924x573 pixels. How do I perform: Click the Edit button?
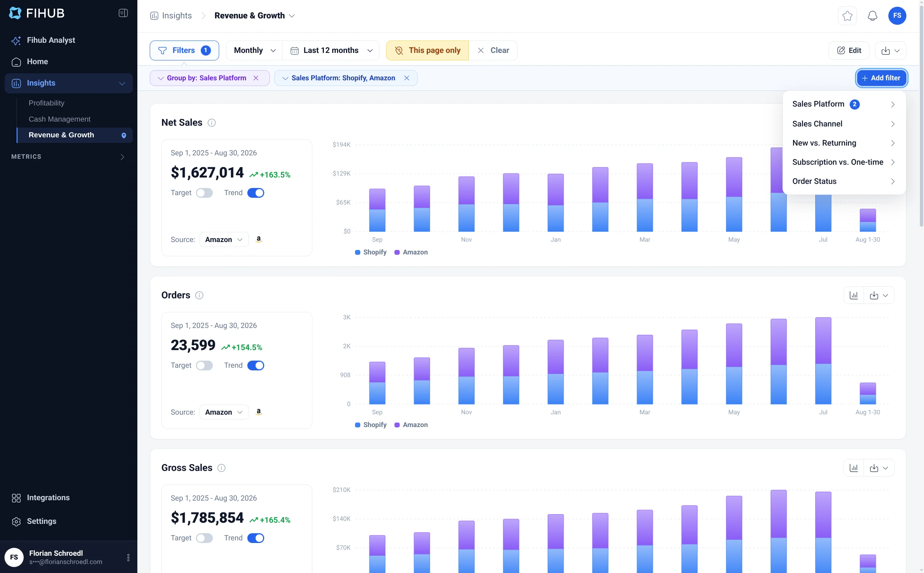pos(849,51)
